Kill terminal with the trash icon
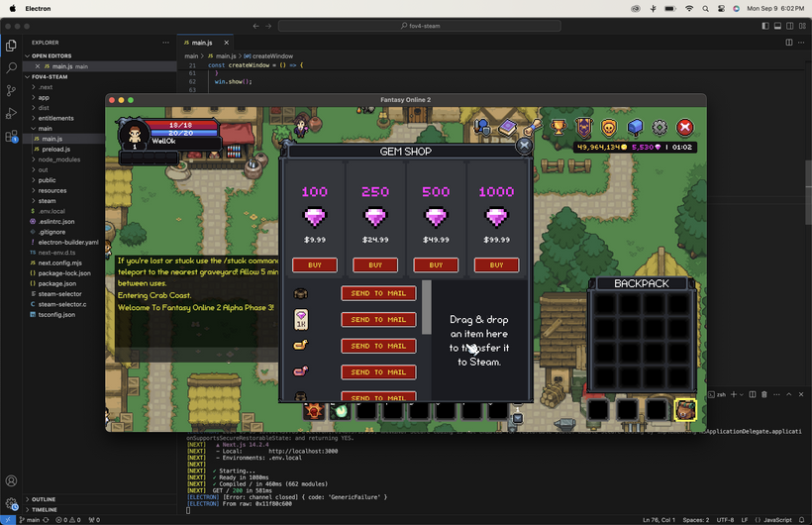The image size is (812, 525). point(764,395)
